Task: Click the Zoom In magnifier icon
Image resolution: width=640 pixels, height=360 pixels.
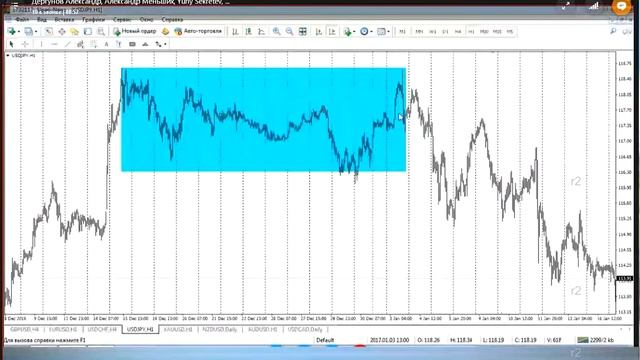Action: click(276, 31)
